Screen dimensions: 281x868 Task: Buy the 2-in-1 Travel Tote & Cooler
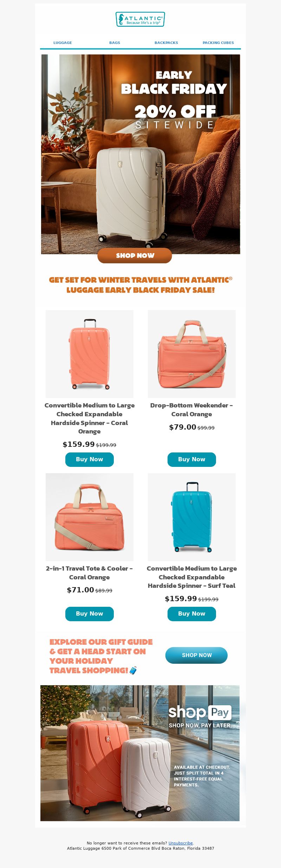tap(90, 614)
